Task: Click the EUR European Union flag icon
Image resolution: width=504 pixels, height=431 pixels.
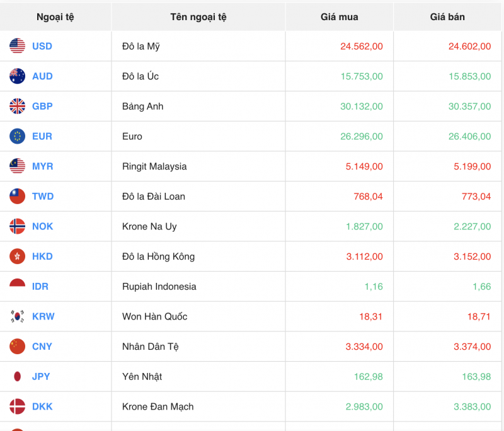Action: pyautogui.click(x=16, y=136)
